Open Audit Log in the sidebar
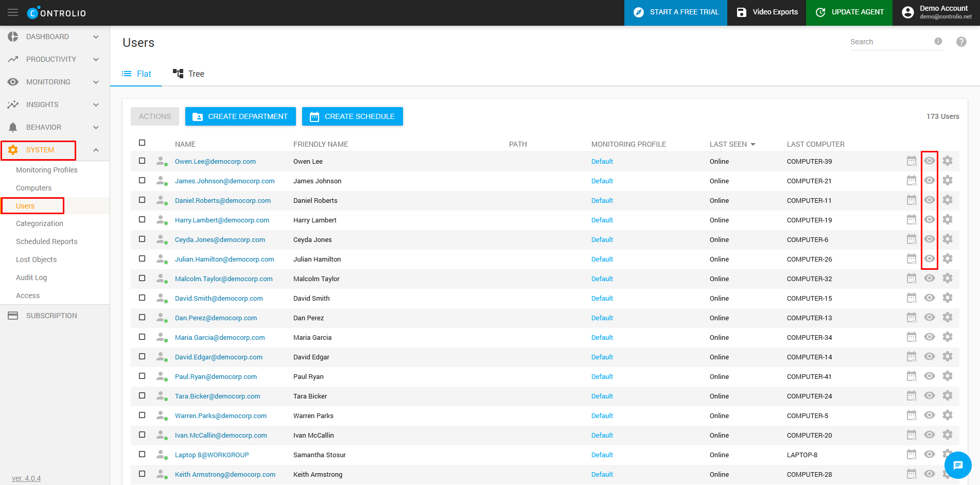Screen dimensions: 980x485 pyautogui.click(x=31, y=278)
